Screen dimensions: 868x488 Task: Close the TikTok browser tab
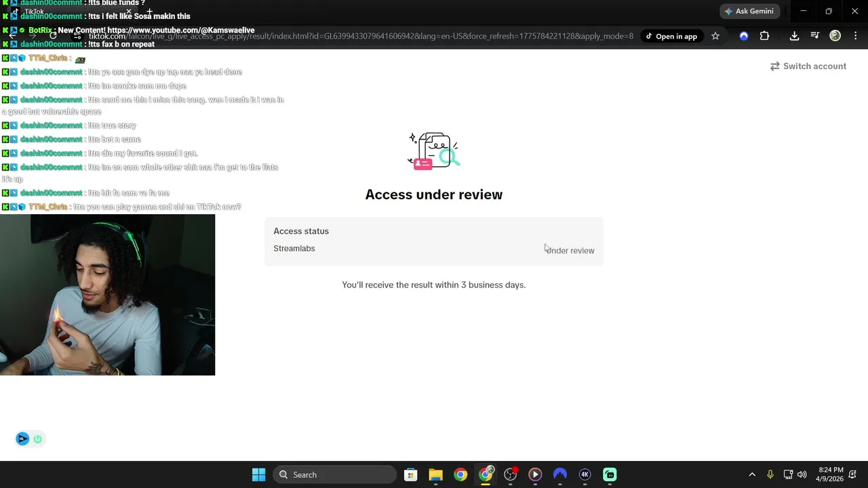point(128,12)
